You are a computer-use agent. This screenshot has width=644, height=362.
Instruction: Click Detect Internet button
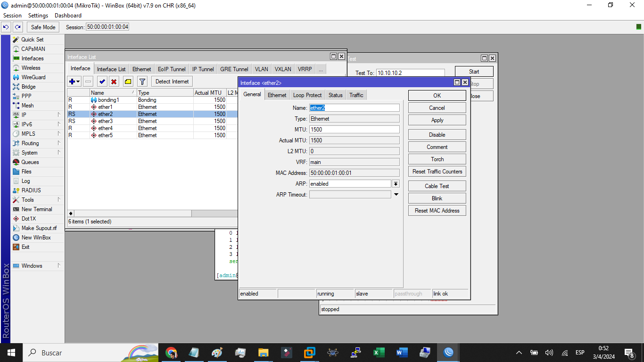pos(172,82)
